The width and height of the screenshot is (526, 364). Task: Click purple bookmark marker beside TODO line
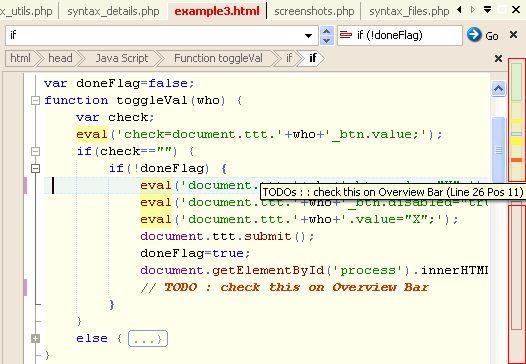25,288
